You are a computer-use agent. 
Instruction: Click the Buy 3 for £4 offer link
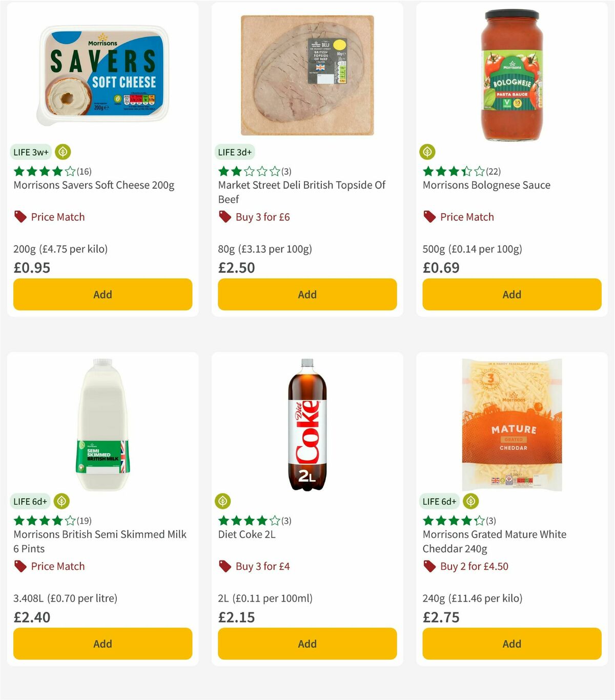point(262,566)
